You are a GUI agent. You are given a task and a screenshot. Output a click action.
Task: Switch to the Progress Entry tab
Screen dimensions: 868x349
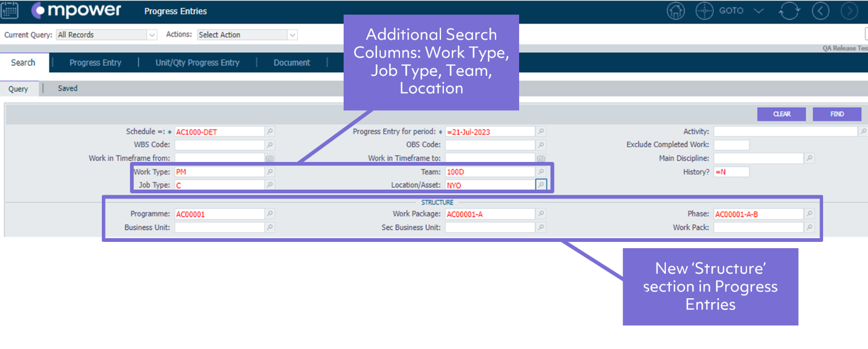(x=95, y=63)
